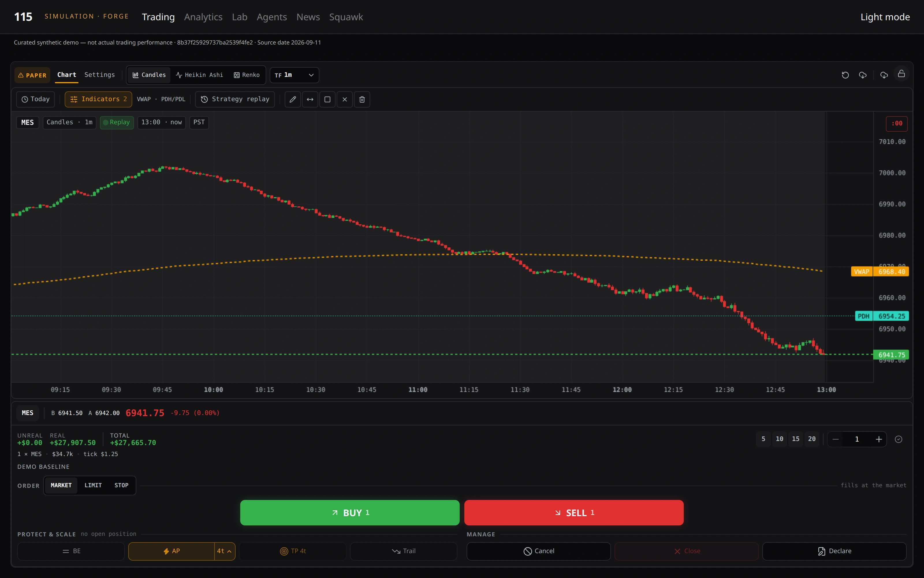Select the horizontal double-arrow measure tool

click(310, 99)
